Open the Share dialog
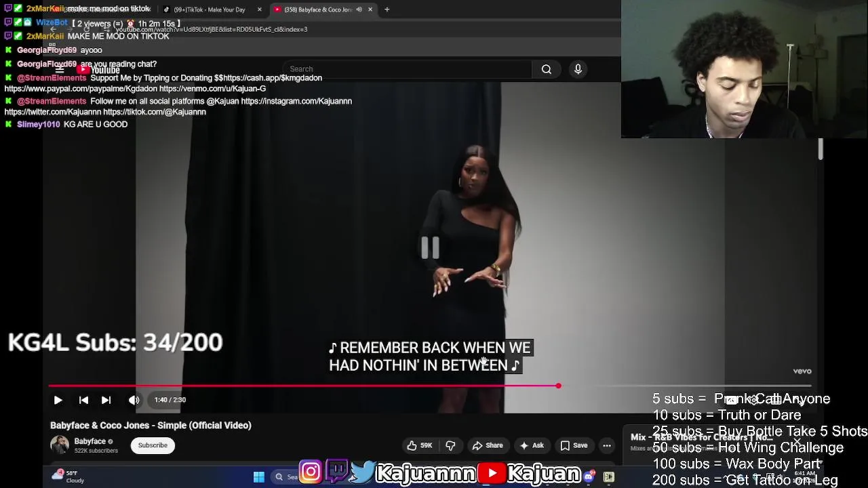868x488 pixels. [488, 445]
